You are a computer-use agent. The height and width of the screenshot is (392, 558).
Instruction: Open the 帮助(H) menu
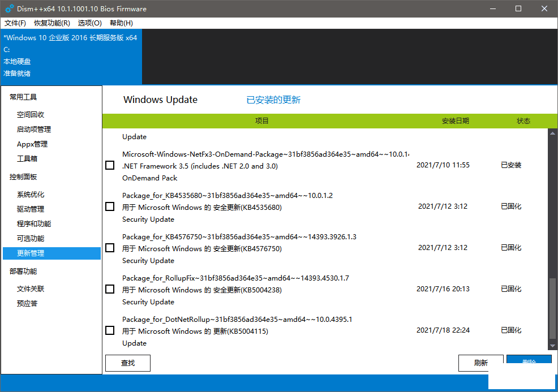tap(121, 23)
